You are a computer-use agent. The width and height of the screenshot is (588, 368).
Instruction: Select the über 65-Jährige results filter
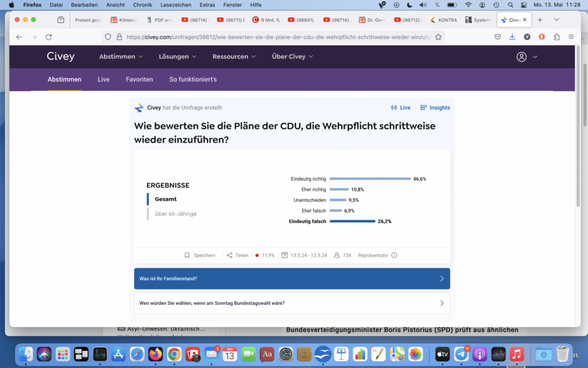click(175, 214)
